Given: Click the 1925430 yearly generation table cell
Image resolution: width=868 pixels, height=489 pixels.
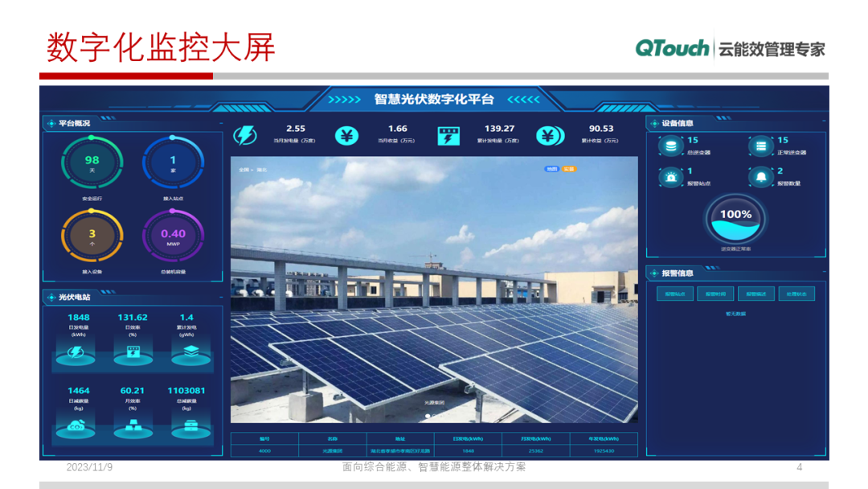Looking at the screenshot, I should click(604, 450).
